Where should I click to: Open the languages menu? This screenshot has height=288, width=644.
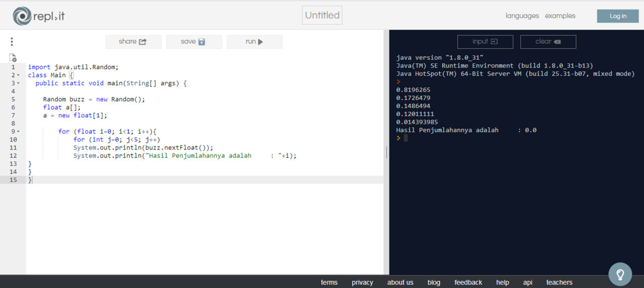click(522, 16)
